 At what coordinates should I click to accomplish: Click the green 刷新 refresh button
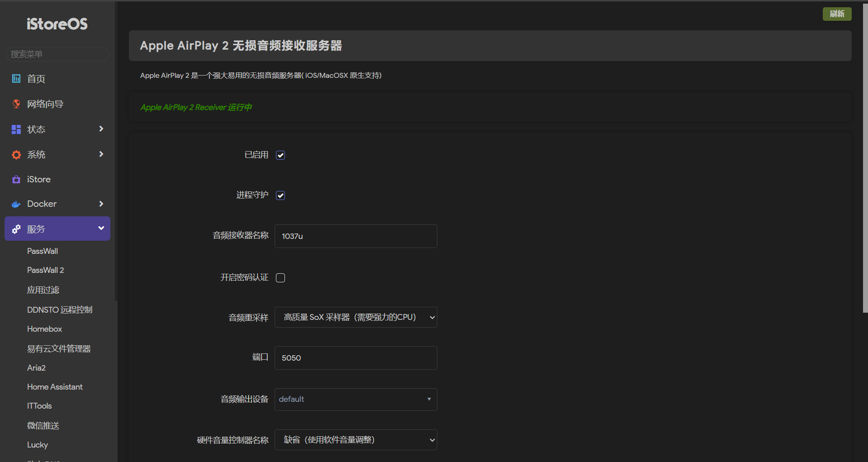pyautogui.click(x=837, y=14)
